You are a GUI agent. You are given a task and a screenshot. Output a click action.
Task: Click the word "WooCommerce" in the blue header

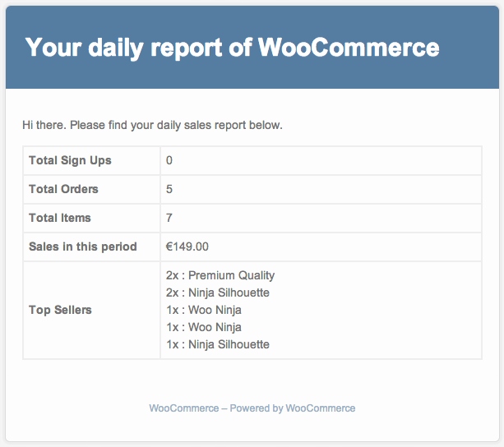349,47
